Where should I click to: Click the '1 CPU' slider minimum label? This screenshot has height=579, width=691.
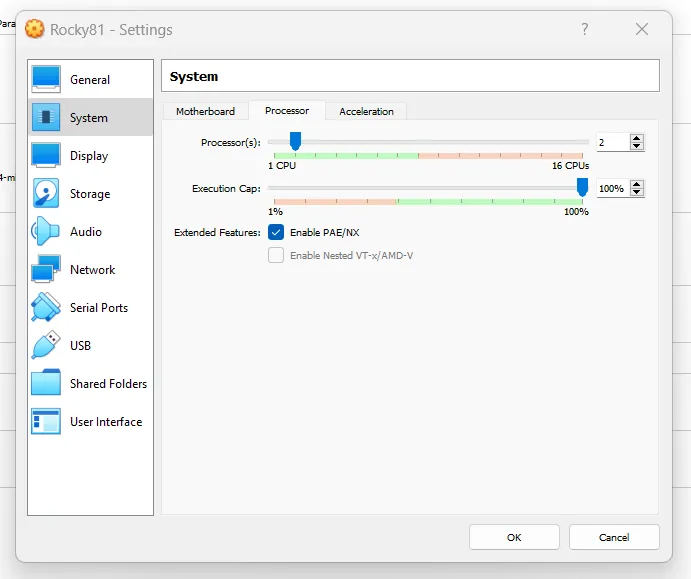tap(282, 166)
